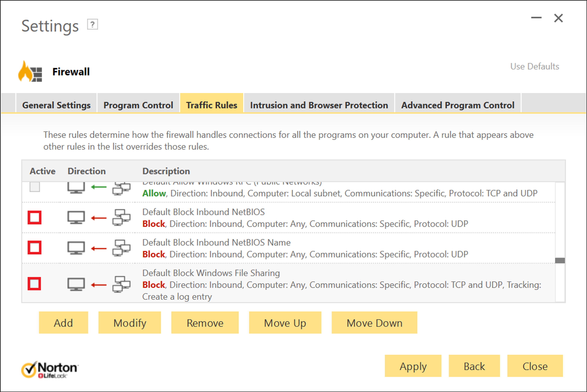Click the green inbound arrow in the Allow rule row

[x=99, y=187]
